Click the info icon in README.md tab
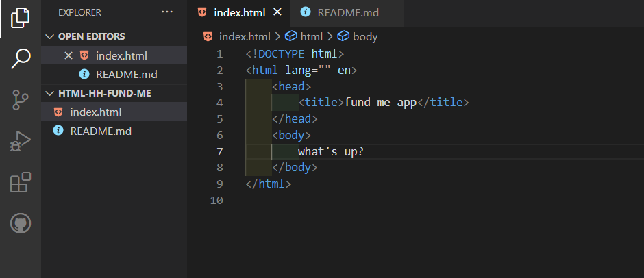The image size is (644, 278). [305, 12]
